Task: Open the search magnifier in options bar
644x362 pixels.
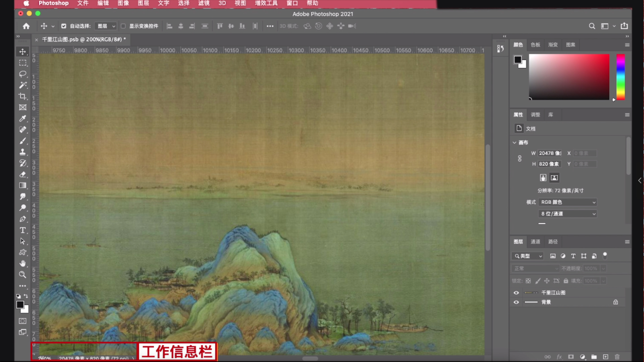Action: click(592, 26)
